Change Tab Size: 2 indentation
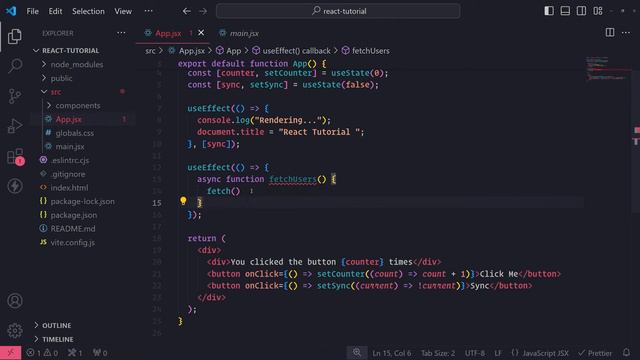640x360 pixels. point(438,353)
